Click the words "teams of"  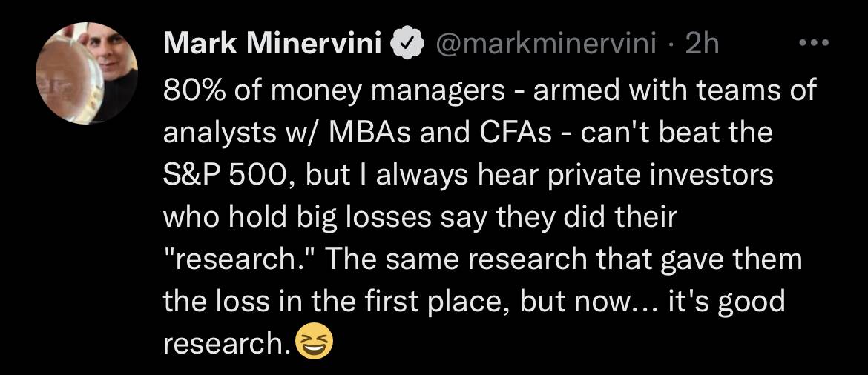[x=760, y=90]
